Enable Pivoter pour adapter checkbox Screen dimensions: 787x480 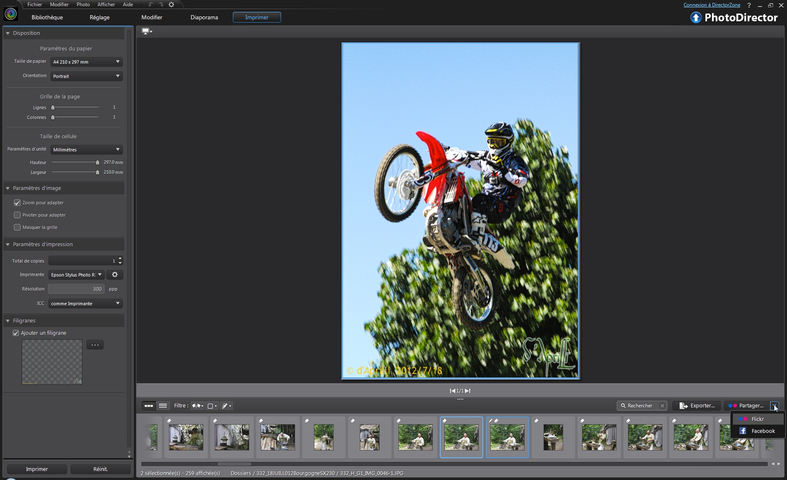pyautogui.click(x=17, y=214)
